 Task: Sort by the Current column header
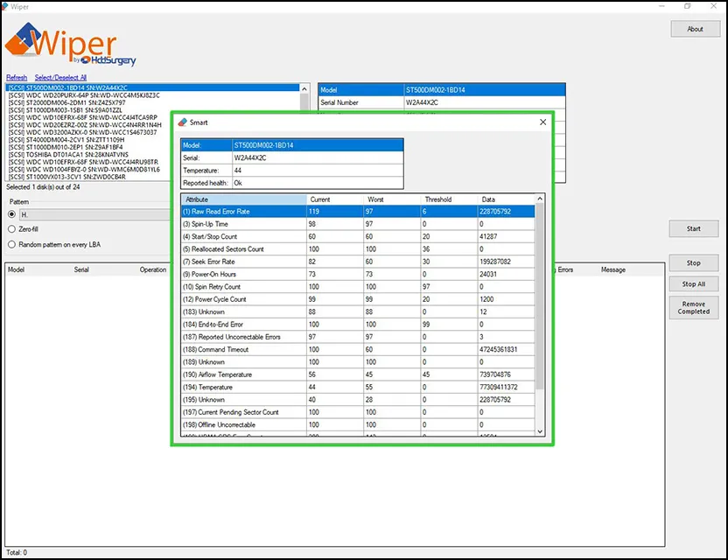tap(335, 199)
